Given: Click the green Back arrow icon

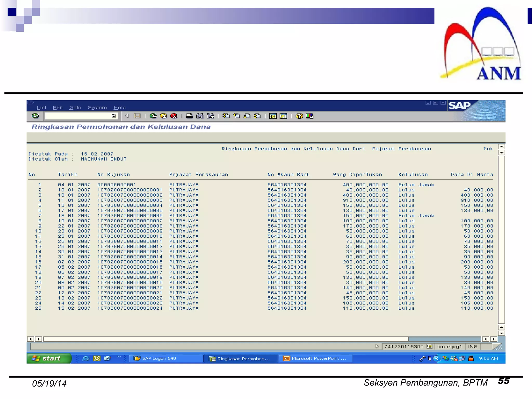Looking at the screenshot, I should [x=153, y=116].
